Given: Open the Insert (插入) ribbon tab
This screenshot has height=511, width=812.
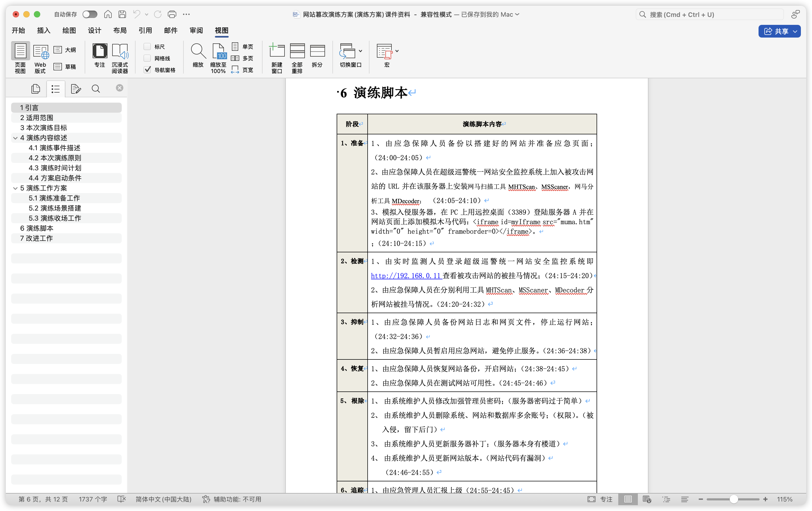Looking at the screenshot, I should [x=43, y=30].
